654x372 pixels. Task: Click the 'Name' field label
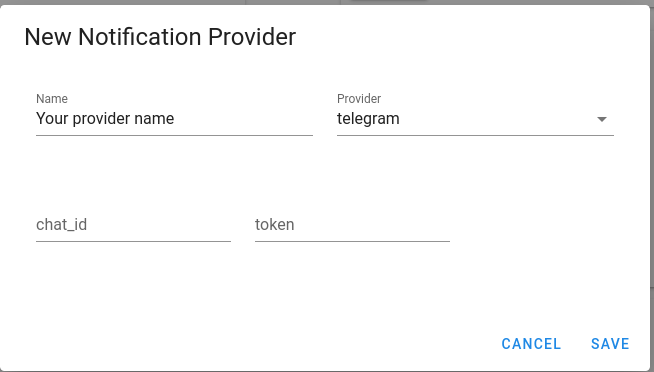click(52, 99)
